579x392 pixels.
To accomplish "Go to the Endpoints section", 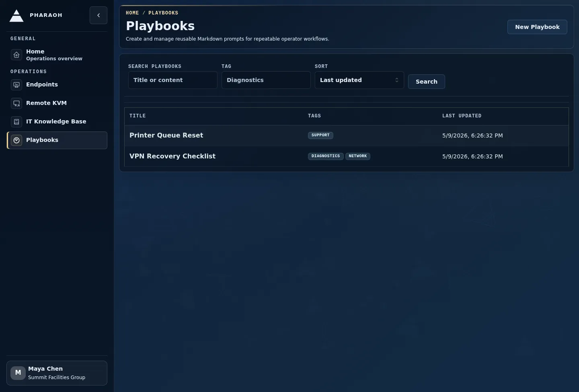I will pyautogui.click(x=57, y=85).
